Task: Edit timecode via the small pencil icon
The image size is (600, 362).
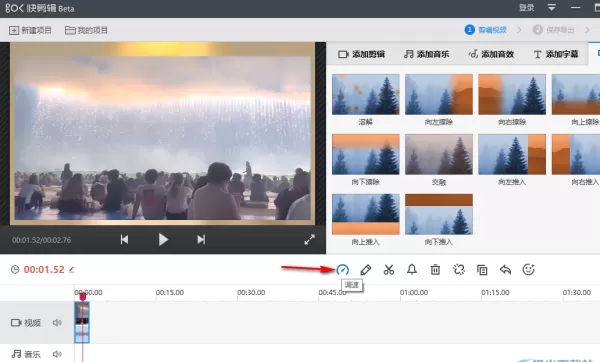Action: (x=72, y=270)
